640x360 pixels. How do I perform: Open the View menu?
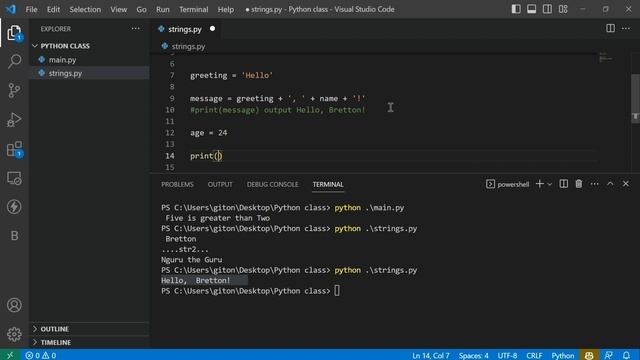click(x=118, y=9)
